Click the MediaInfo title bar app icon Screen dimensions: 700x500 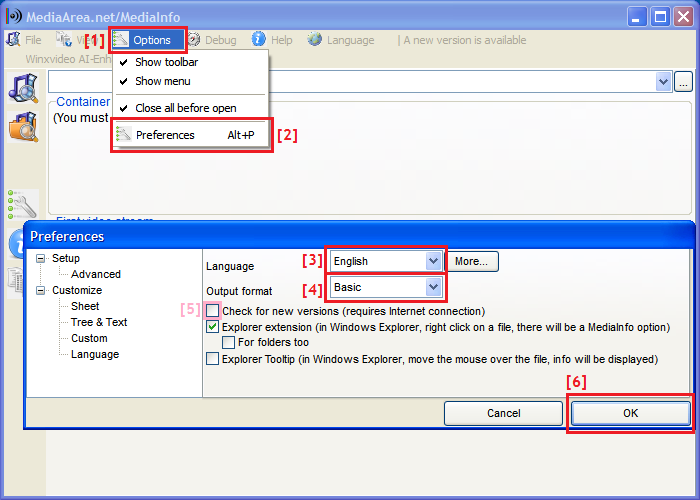click(13, 17)
